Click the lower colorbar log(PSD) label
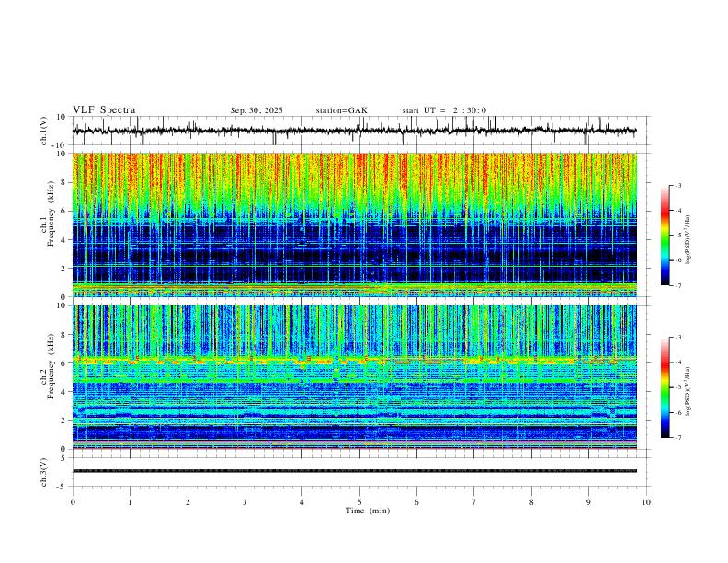This screenshot has height=563, width=728. pyautogui.click(x=688, y=392)
